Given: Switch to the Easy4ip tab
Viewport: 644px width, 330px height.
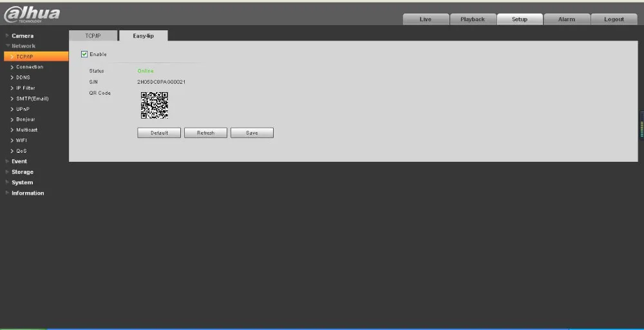Looking at the screenshot, I should click(144, 35).
